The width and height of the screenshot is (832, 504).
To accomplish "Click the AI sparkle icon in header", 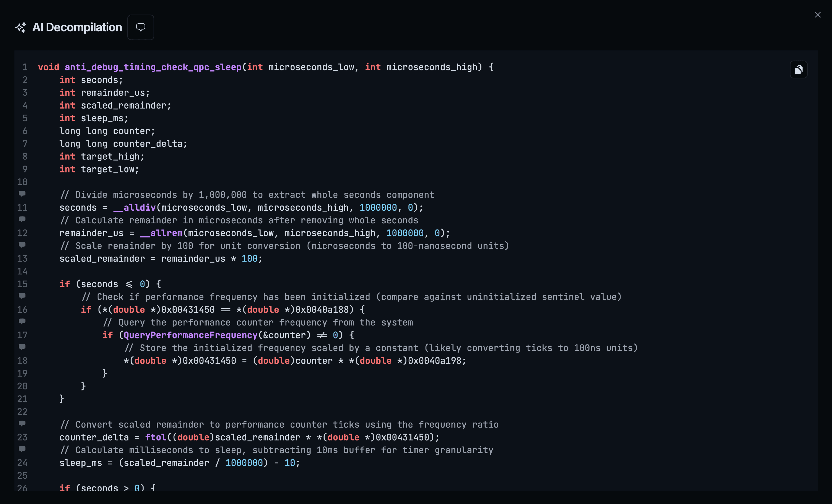I will [21, 27].
